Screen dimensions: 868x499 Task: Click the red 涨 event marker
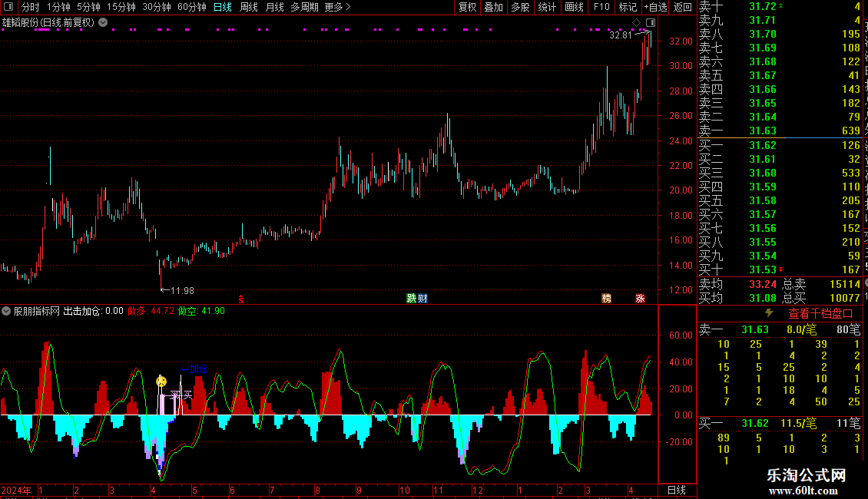pos(640,299)
